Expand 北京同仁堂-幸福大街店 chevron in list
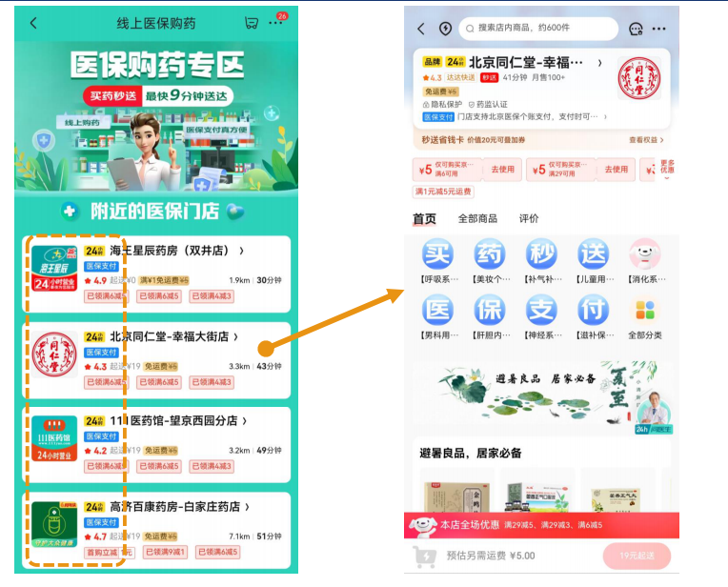This screenshot has width=728, height=587. (x=236, y=336)
